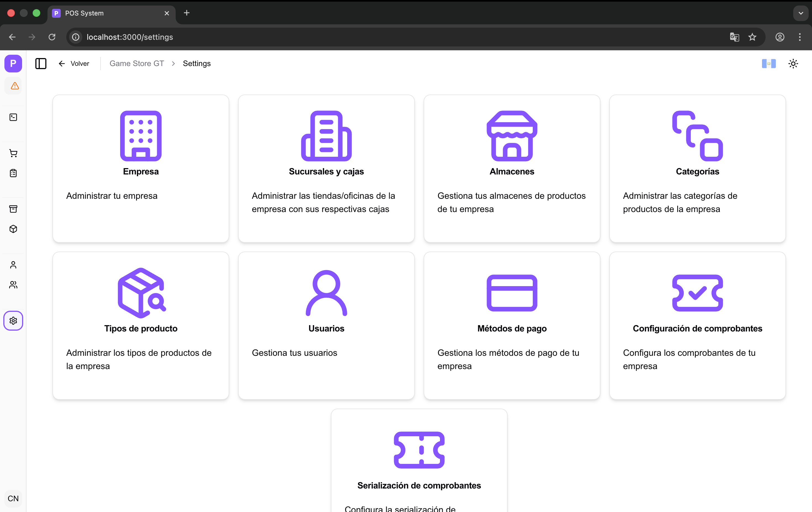The image size is (812, 512).
Task: Click the Volver back button
Action: 74,64
